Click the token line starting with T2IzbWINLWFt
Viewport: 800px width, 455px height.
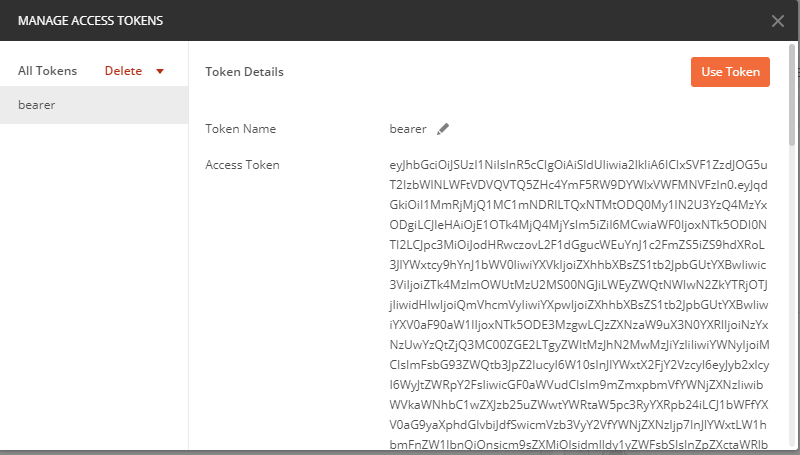(578, 186)
